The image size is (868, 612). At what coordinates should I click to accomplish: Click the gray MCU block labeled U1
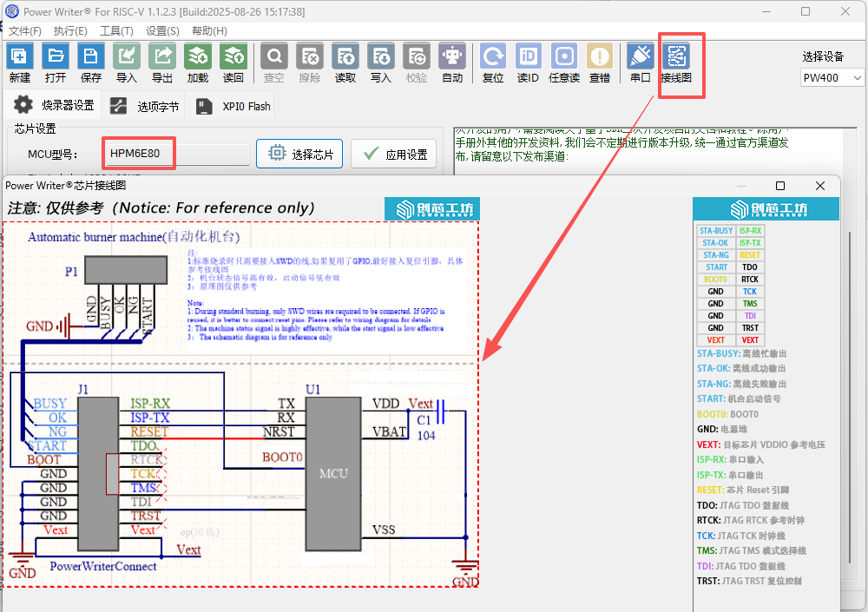333,473
